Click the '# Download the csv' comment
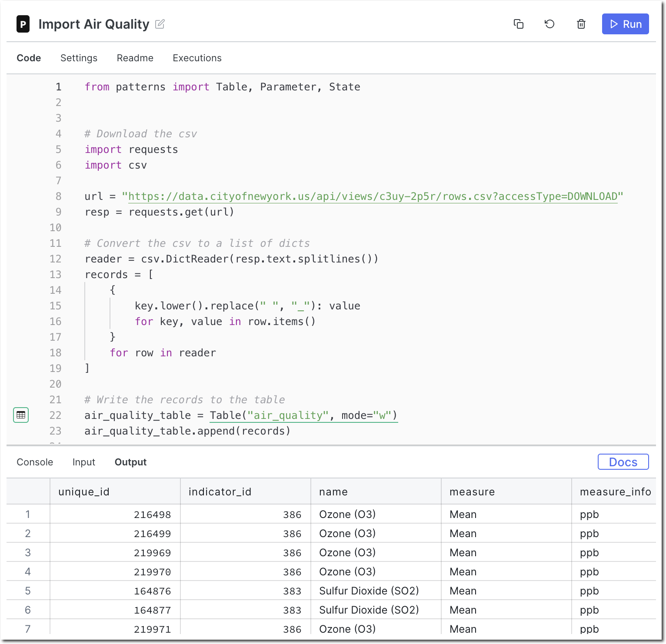The image size is (666, 644). point(141,134)
